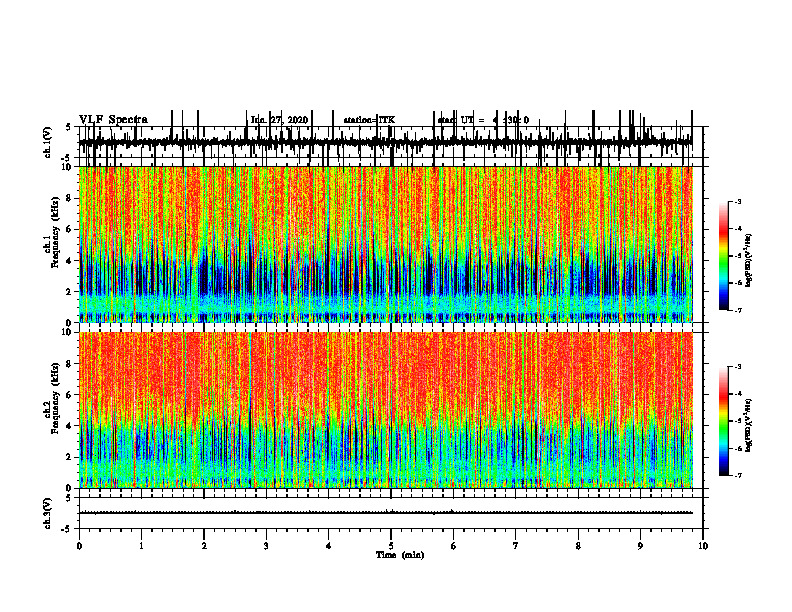The height and width of the screenshot is (612, 792).
Task: Click the '10' minute tick label on time axis
Action: point(703,546)
